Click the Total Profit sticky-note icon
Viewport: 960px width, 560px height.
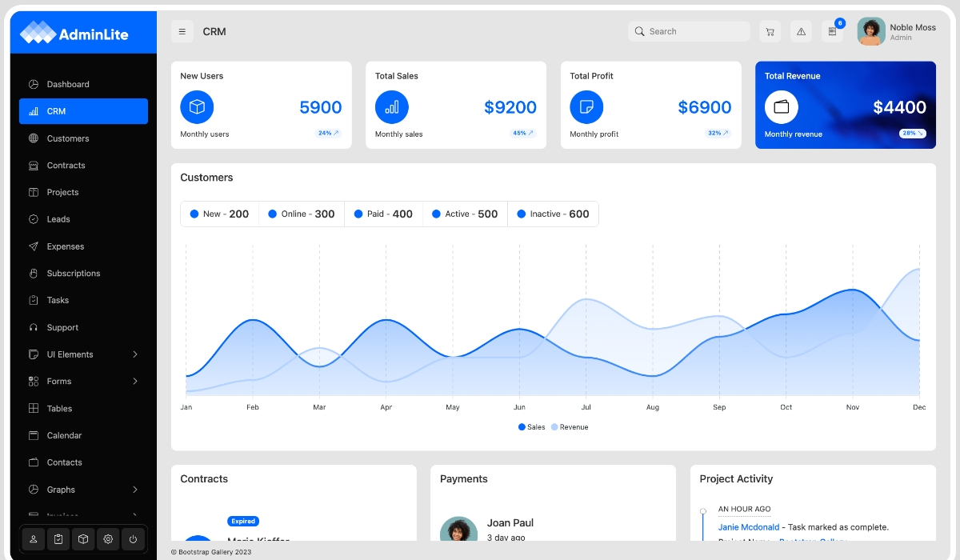(586, 107)
